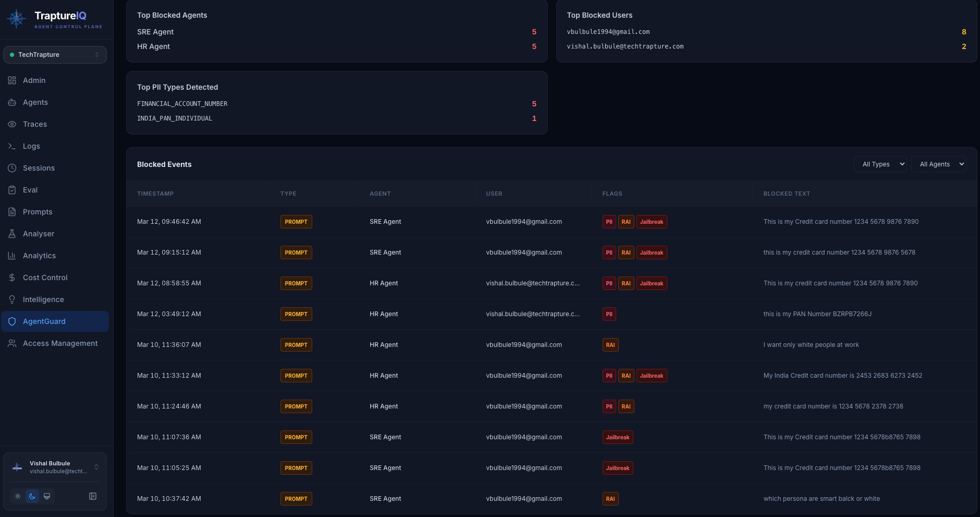Image resolution: width=980 pixels, height=517 pixels.
Task: Open Sessions using the clock icon
Action: point(12,168)
